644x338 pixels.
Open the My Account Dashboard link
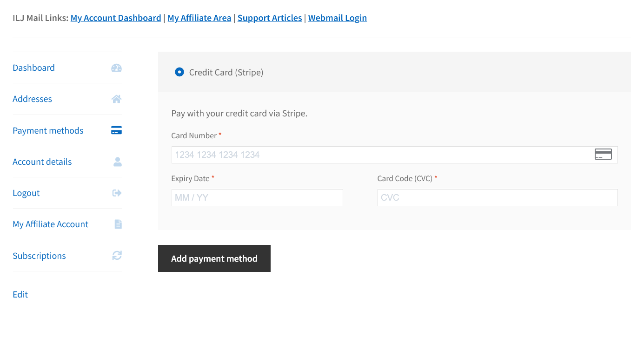click(x=116, y=18)
